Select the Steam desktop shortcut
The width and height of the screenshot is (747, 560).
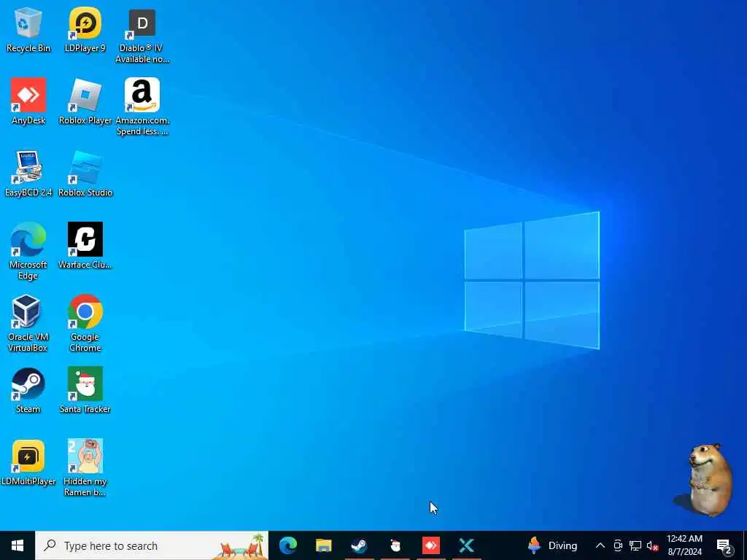(28, 391)
